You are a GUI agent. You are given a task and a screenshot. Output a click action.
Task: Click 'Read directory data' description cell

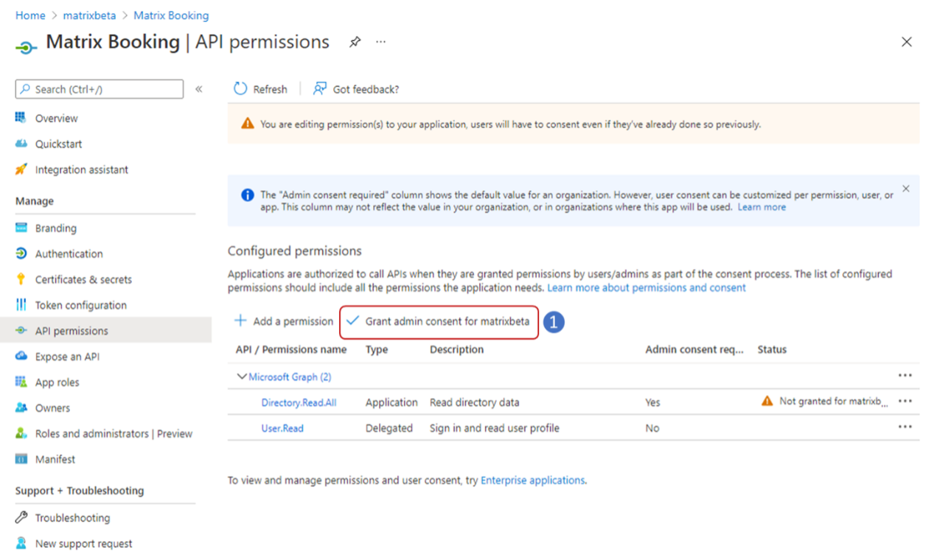(x=474, y=402)
